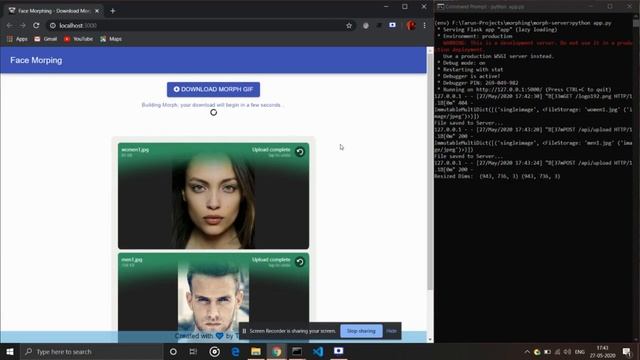Viewport: 640px width, 360px height.
Task: Focus the localhost address bar
Action: [200, 25]
